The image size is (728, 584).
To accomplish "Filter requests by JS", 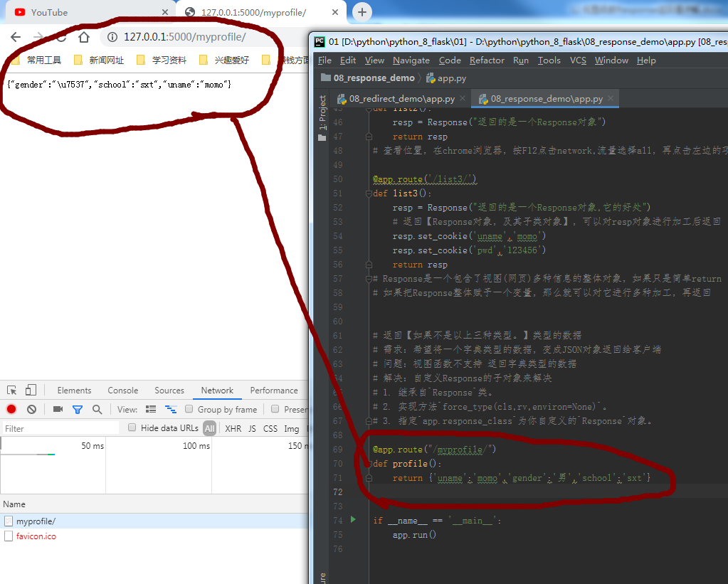I will click(x=252, y=428).
